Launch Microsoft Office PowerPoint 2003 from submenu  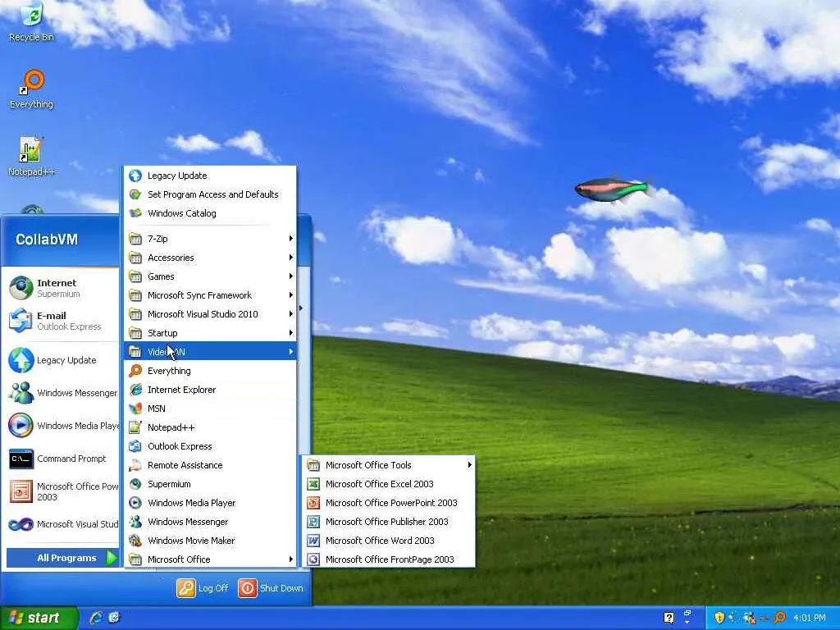point(388,503)
